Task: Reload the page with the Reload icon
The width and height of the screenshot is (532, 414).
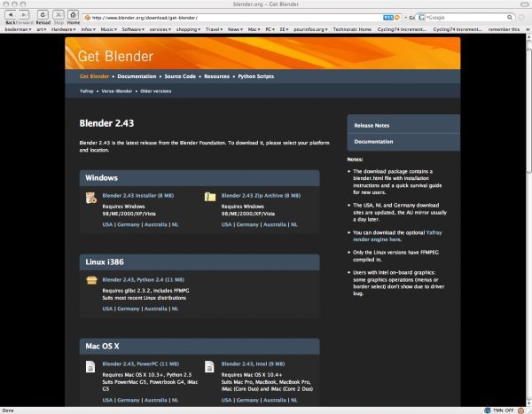Action: [x=43, y=14]
